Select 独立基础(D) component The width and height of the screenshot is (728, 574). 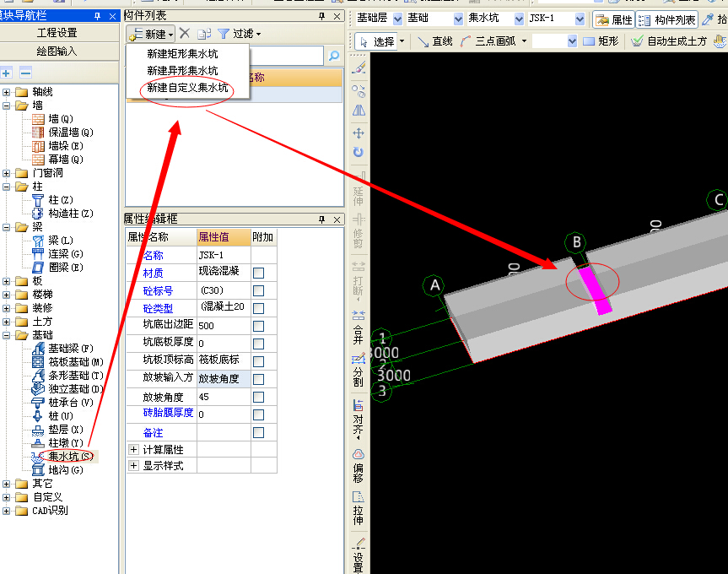point(76,388)
